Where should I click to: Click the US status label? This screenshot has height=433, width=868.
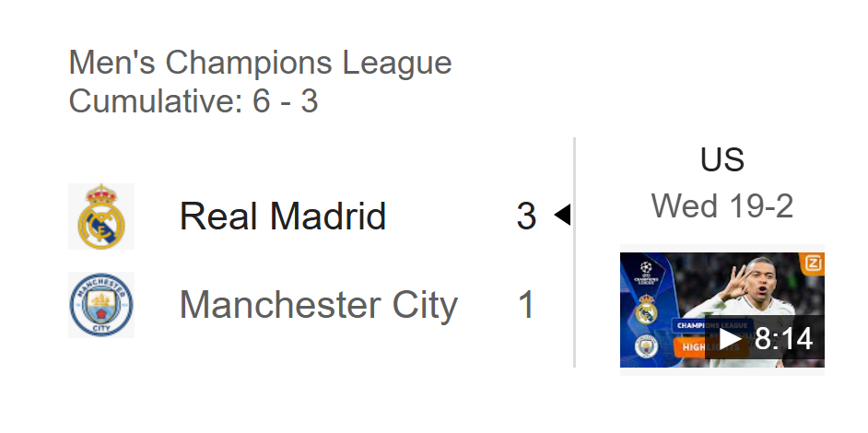coord(721,159)
